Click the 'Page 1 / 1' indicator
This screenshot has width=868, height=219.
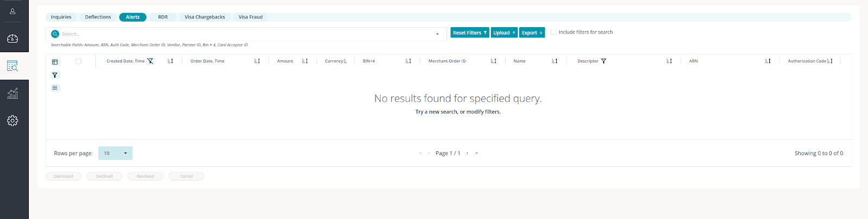(448, 153)
